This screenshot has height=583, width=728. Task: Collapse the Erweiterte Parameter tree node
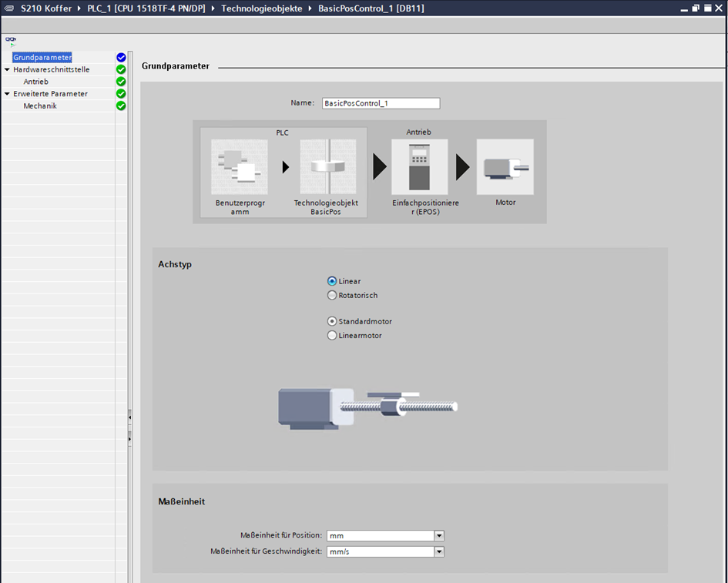7,94
